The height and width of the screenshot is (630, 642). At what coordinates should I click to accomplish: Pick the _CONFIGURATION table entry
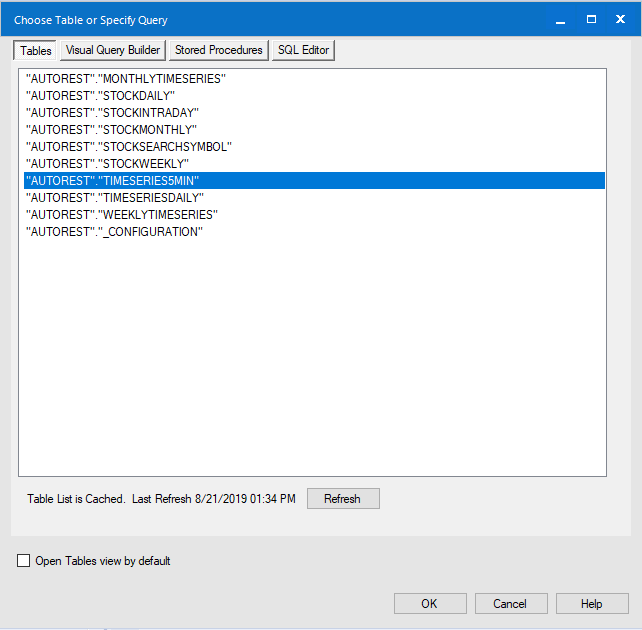point(114,232)
